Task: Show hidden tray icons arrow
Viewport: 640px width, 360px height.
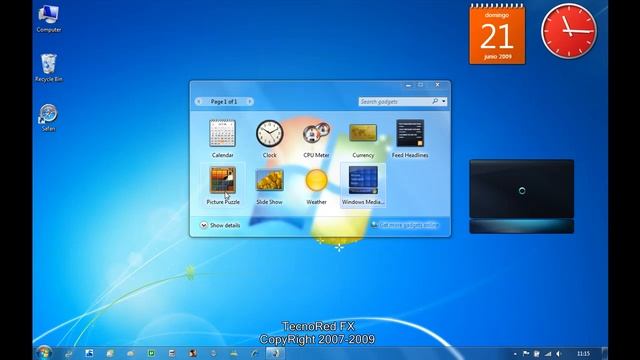Action: coord(515,354)
